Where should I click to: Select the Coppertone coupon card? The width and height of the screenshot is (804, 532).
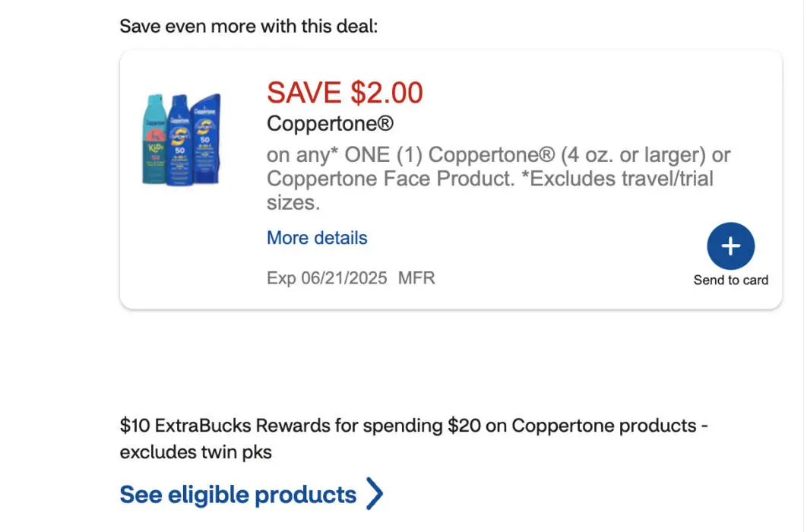[x=450, y=179]
